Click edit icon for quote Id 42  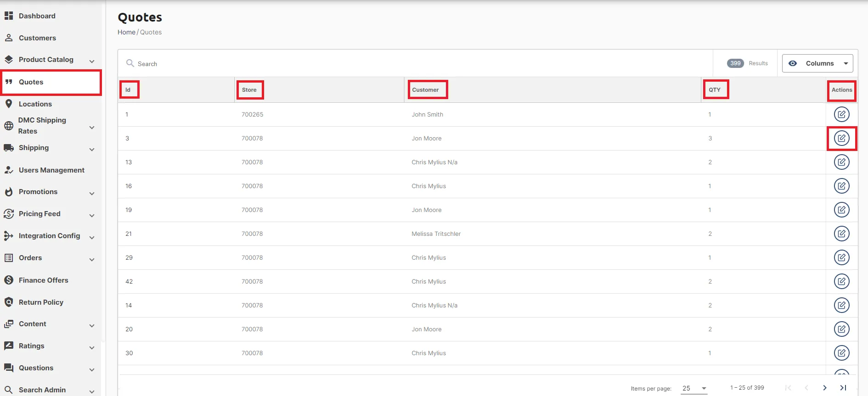click(841, 281)
